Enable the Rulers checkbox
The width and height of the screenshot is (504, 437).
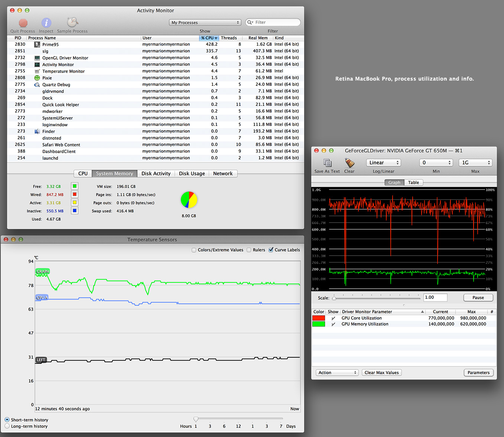point(249,250)
